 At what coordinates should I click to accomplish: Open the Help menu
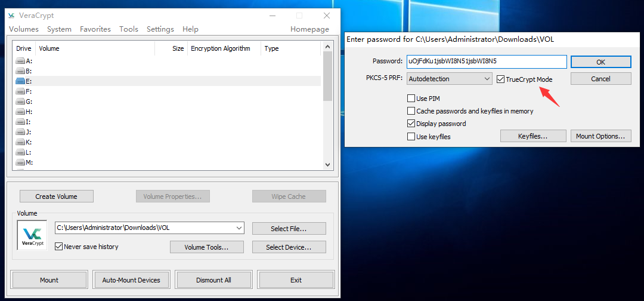(190, 29)
